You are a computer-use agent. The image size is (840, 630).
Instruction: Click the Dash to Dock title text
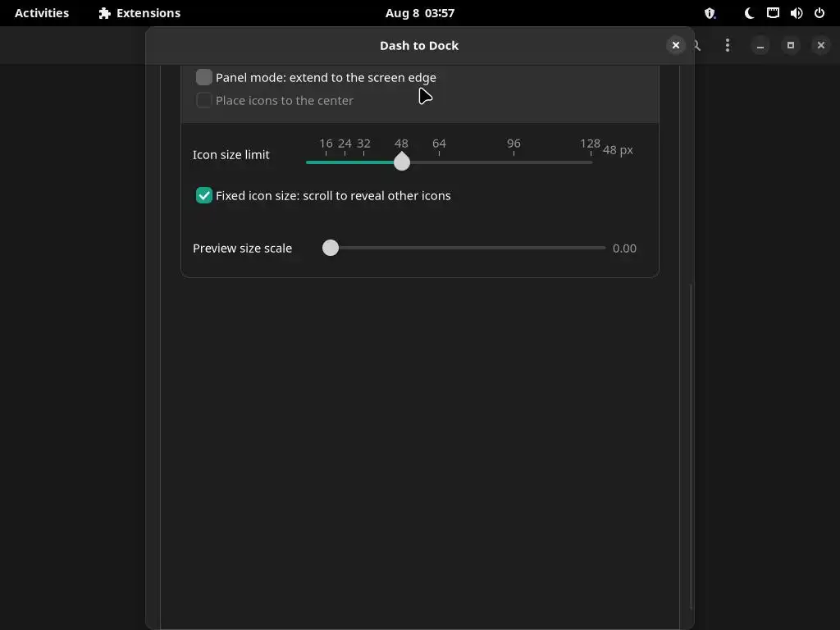[419, 46]
